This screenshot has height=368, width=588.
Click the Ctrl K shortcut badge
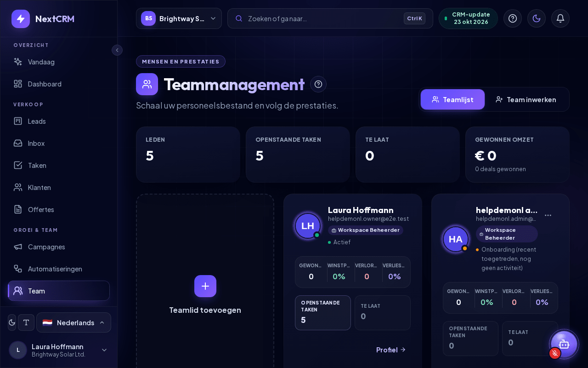coord(414,18)
